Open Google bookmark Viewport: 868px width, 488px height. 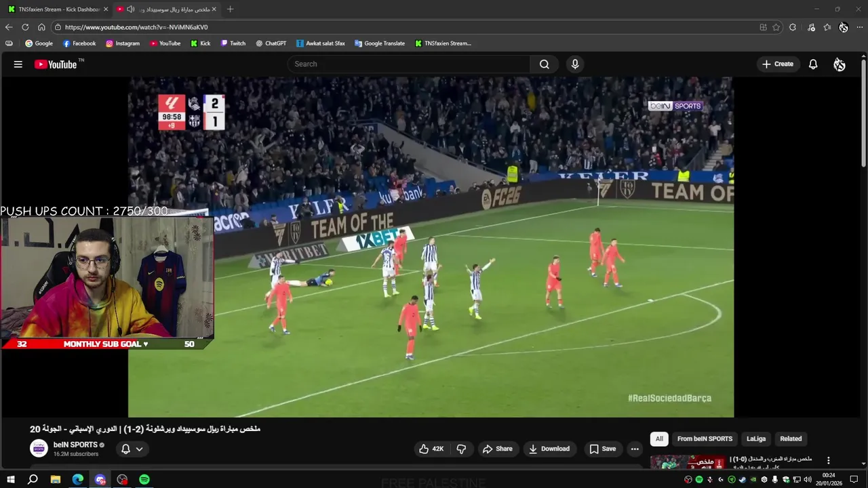pyautogui.click(x=39, y=43)
